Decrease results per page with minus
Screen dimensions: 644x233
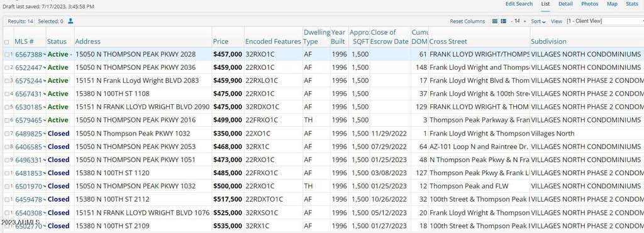(x=511, y=21)
